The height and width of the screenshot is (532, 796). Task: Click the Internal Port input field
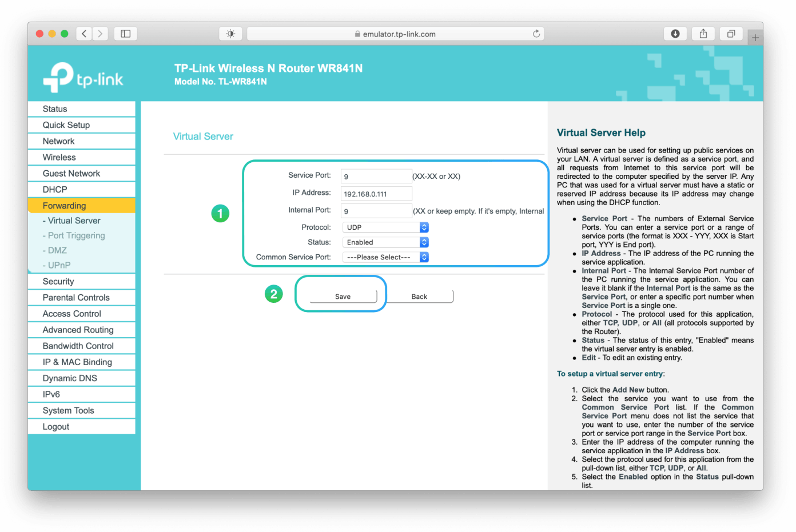(x=376, y=211)
